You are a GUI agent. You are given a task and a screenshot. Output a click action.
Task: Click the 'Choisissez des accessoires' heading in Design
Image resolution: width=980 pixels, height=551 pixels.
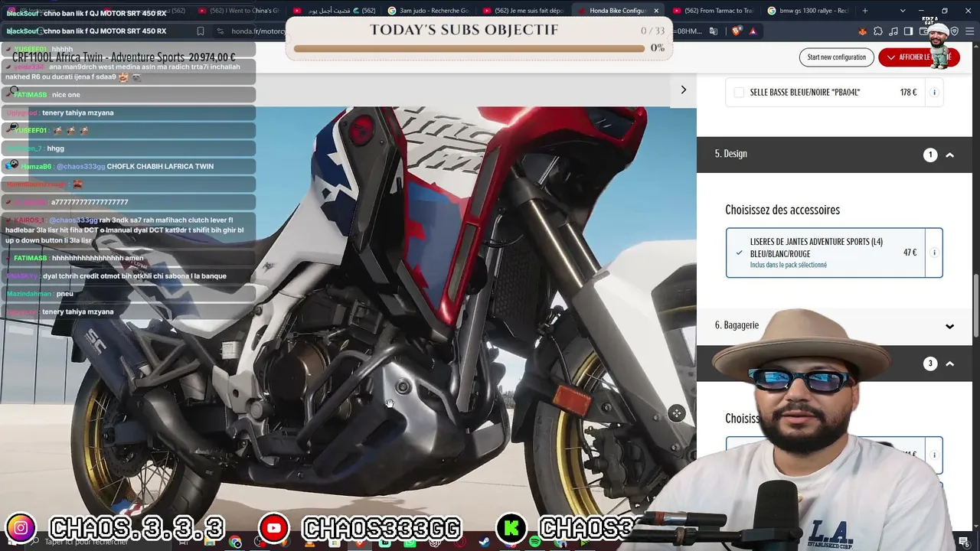click(782, 210)
